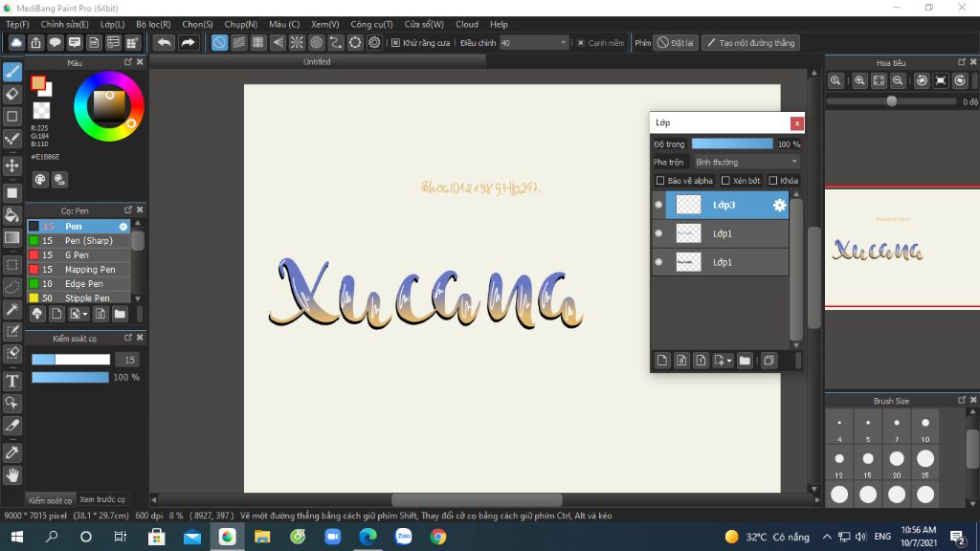This screenshot has width=980, height=551.
Task: Zoom out within the navigator panel
Action: 898,80
